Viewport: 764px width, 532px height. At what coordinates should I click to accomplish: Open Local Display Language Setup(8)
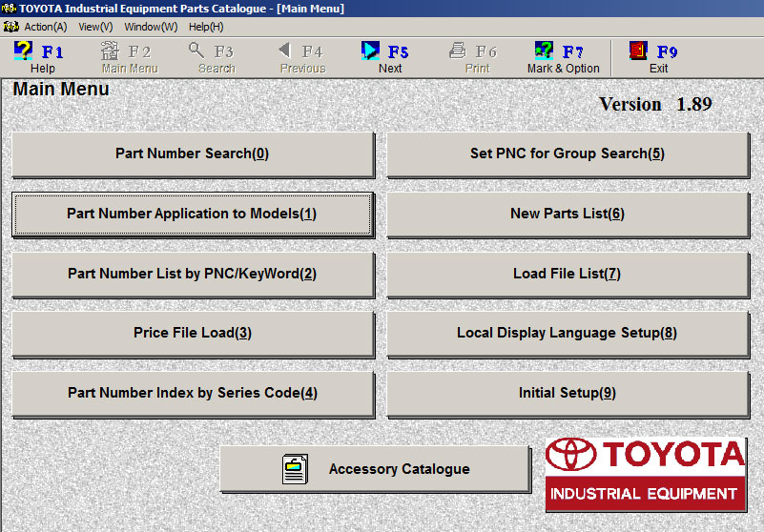coord(568,334)
